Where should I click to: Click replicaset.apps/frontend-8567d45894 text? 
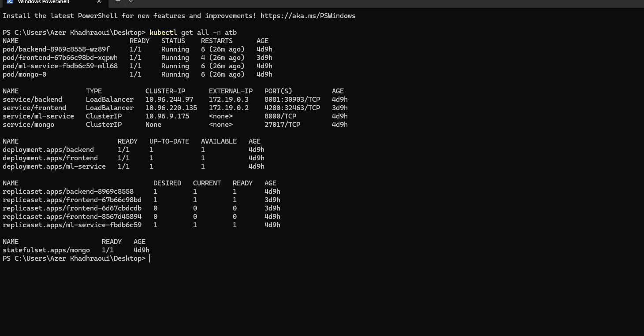[72, 217]
